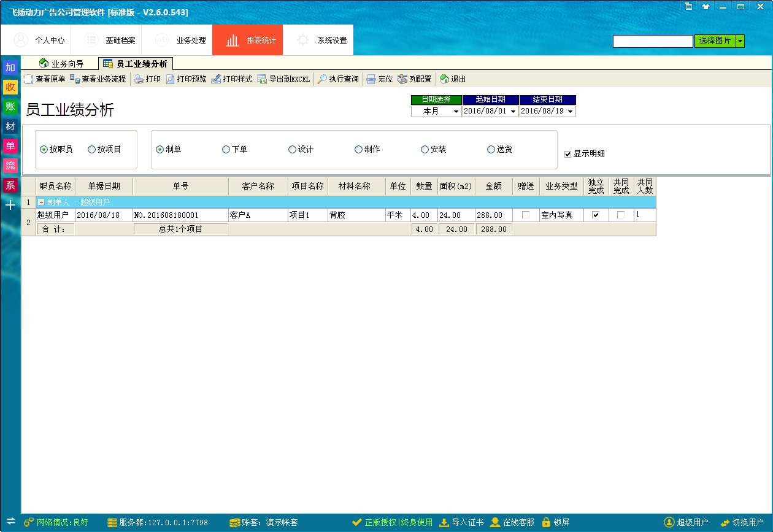The image size is (773, 532).
Task: Select the 按项目 radio button
Action: tap(92, 149)
